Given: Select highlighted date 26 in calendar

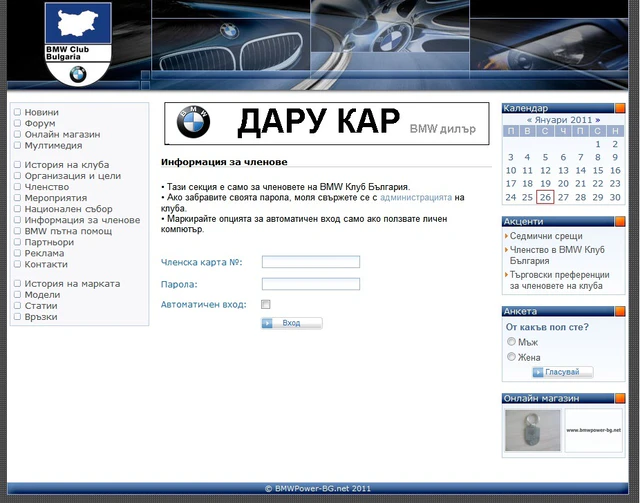Looking at the screenshot, I should point(545,197).
